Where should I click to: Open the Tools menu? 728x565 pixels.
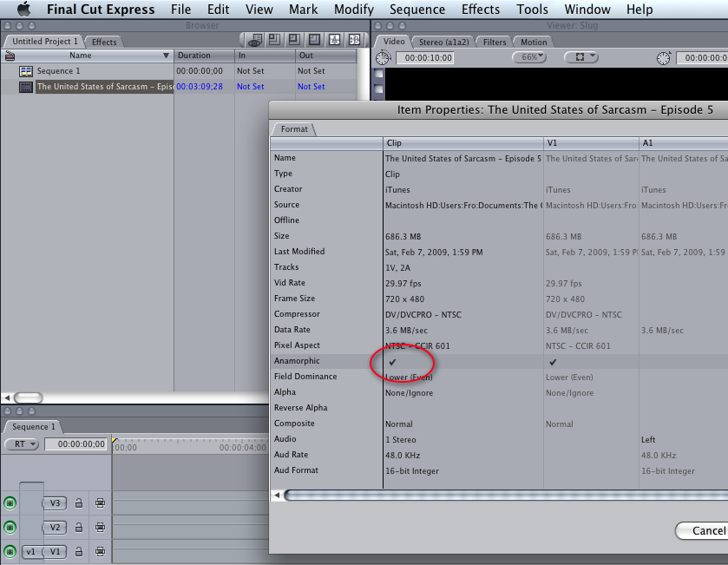532,10
